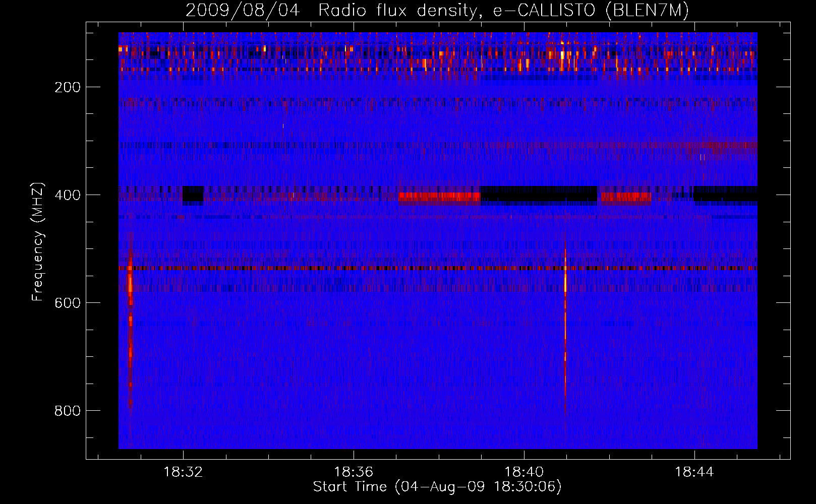Click the plot title e-CALLISTO (BLEN7M)

(x=591, y=11)
